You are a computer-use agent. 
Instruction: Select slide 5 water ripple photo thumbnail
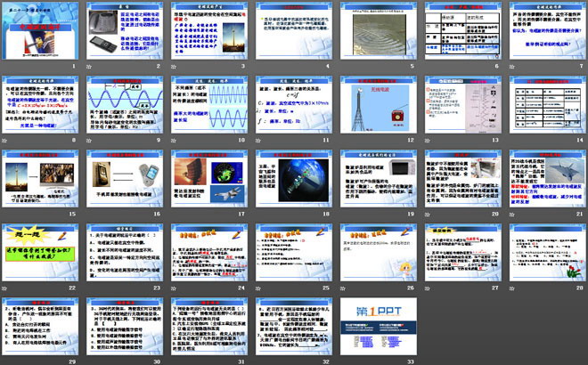375,32
